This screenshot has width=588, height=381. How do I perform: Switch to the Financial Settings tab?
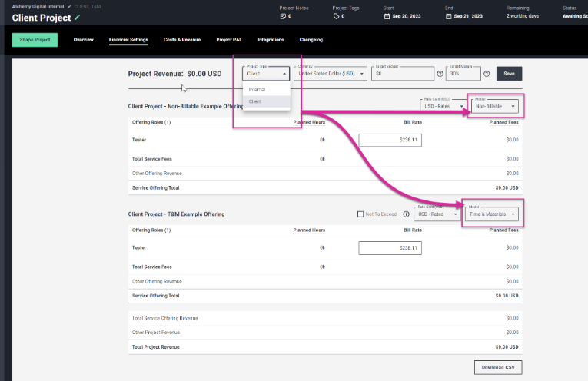click(x=128, y=40)
